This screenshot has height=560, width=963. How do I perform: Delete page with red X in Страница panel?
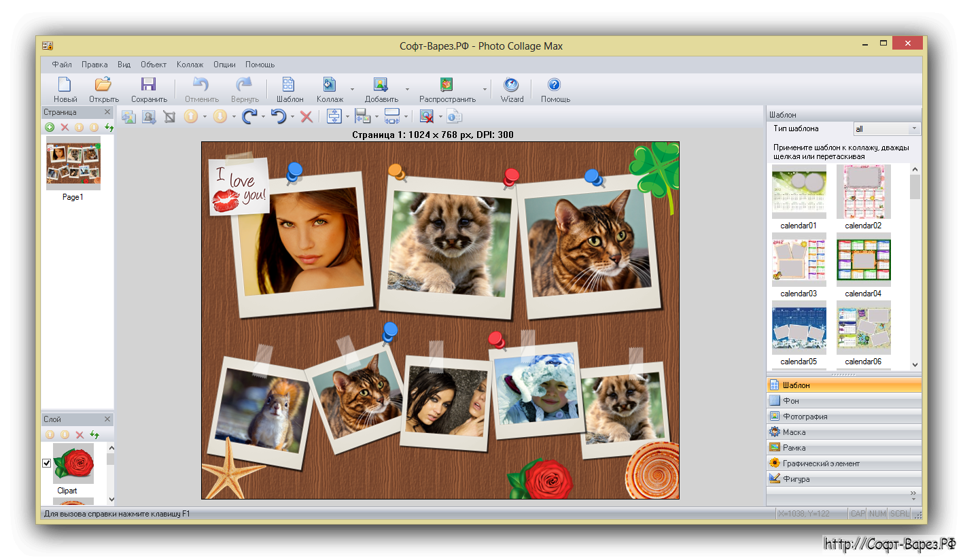(x=65, y=127)
